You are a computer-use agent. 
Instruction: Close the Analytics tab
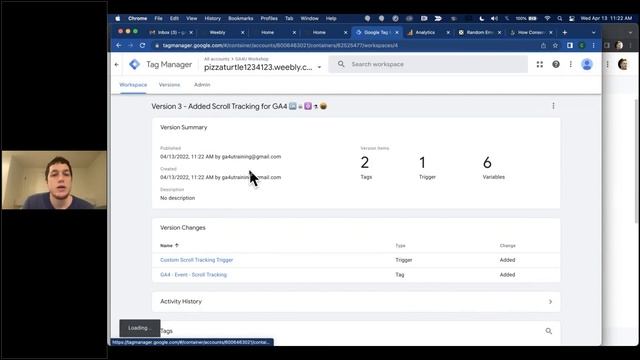pos(448,32)
